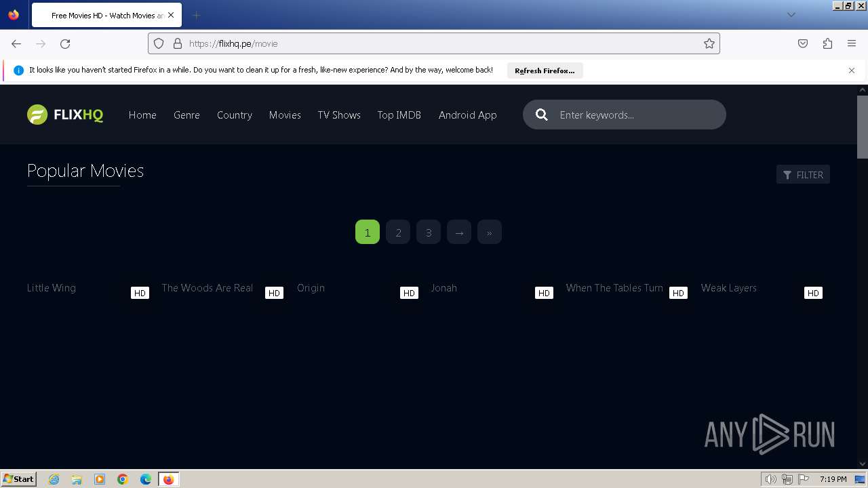Open the Genre menu
Image resolution: width=868 pixels, height=488 pixels.
186,115
